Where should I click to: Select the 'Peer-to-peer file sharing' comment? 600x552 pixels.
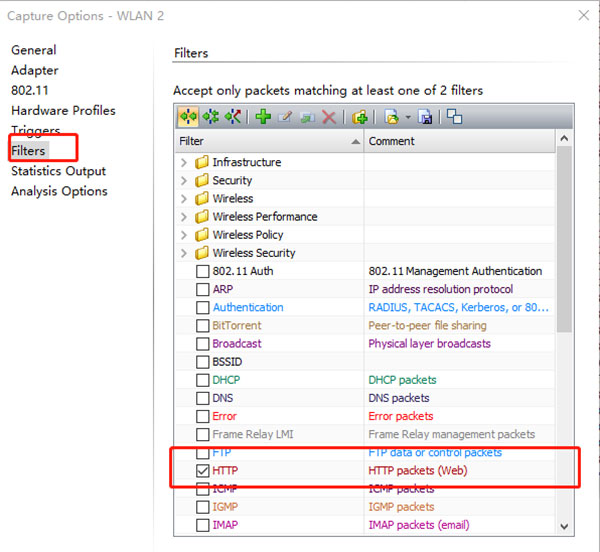coord(427,326)
